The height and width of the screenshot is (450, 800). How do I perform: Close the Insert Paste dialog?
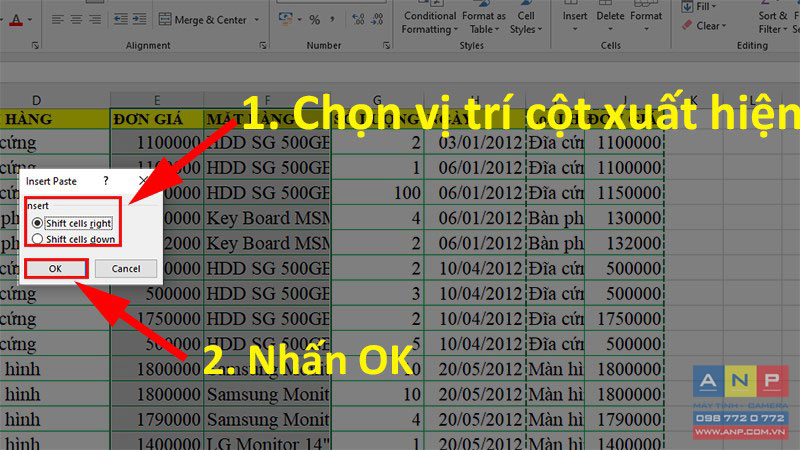click(x=143, y=181)
